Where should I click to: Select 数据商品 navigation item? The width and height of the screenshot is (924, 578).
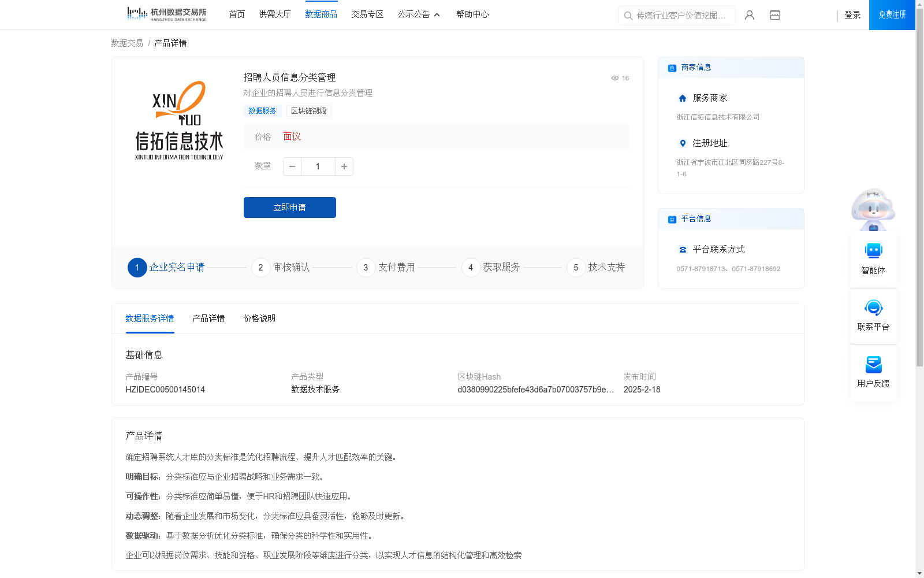[321, 14]
